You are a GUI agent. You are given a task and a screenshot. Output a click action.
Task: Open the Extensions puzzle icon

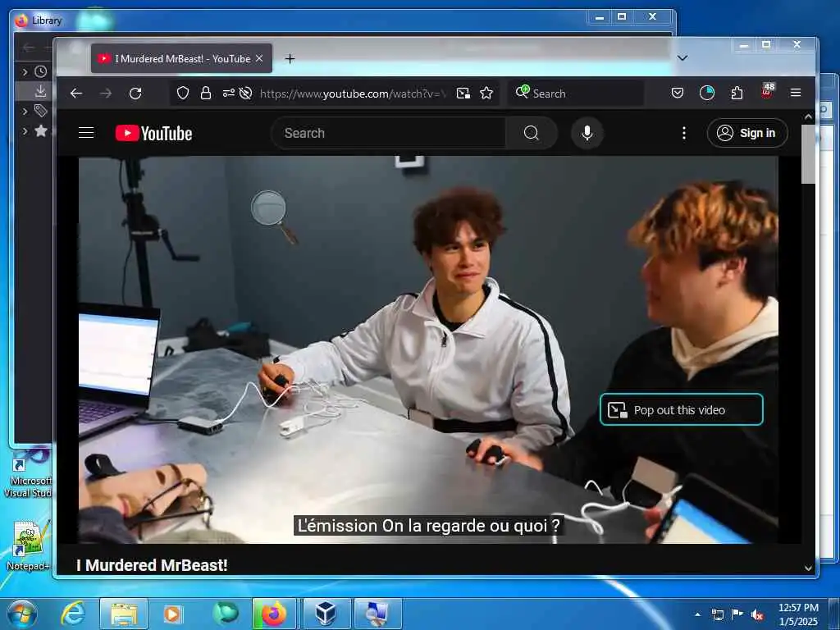coord(737,94)
